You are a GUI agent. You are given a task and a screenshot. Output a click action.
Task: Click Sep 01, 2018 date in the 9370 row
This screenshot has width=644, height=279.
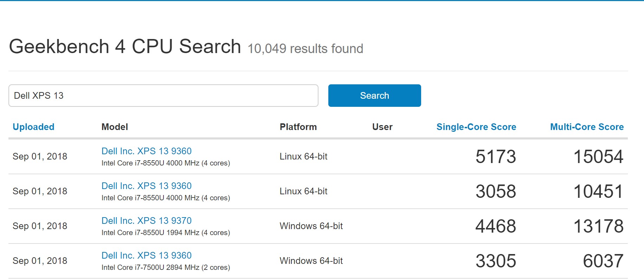(40, 226)
